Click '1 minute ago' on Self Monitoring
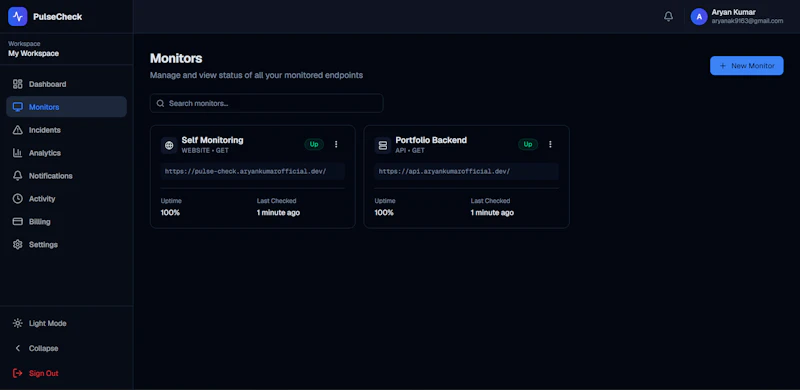Viewport: 800px width, 390px height. (x=278, y=212)
